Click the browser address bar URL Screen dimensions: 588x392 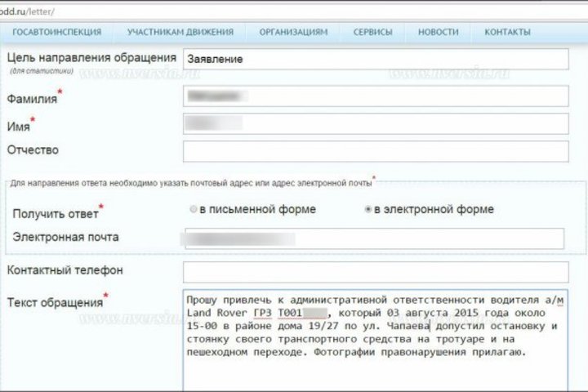point(33,11)
